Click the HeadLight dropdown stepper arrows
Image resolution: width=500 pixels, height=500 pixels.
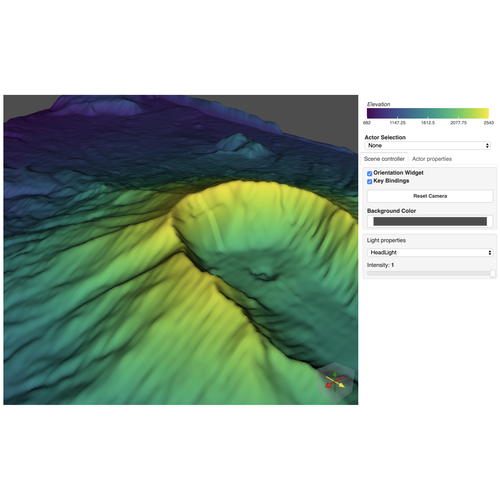point(490,253)
